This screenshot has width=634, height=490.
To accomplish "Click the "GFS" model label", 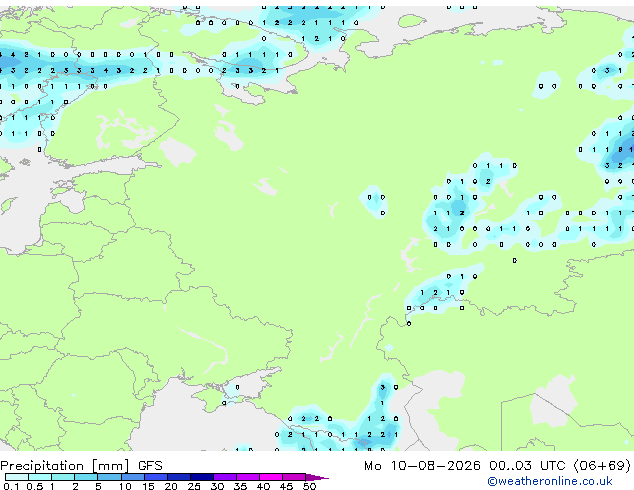I will 150,466.
